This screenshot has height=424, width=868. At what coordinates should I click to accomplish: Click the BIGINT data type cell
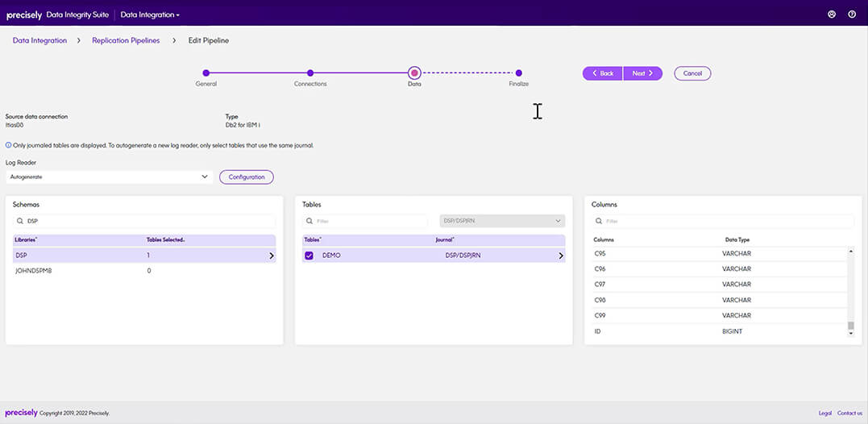pyautogui.click(x=733, y=331)
